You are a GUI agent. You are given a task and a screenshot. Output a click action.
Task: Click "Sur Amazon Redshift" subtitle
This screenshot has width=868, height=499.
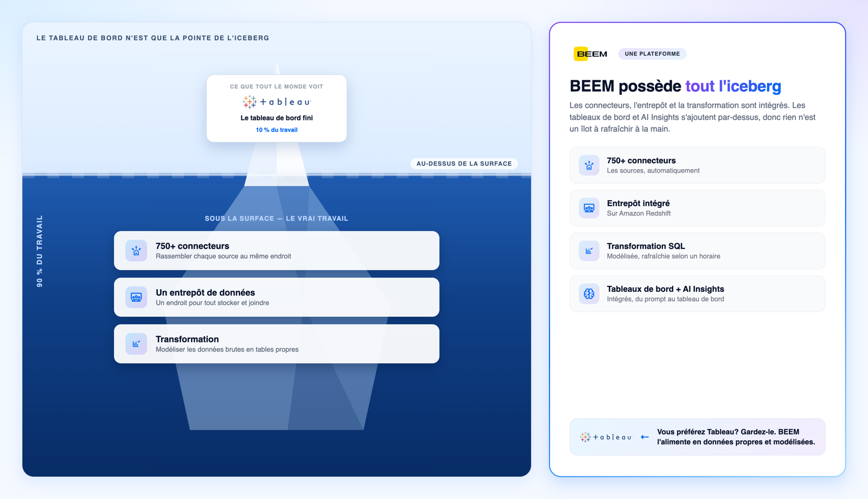(639, 213)
